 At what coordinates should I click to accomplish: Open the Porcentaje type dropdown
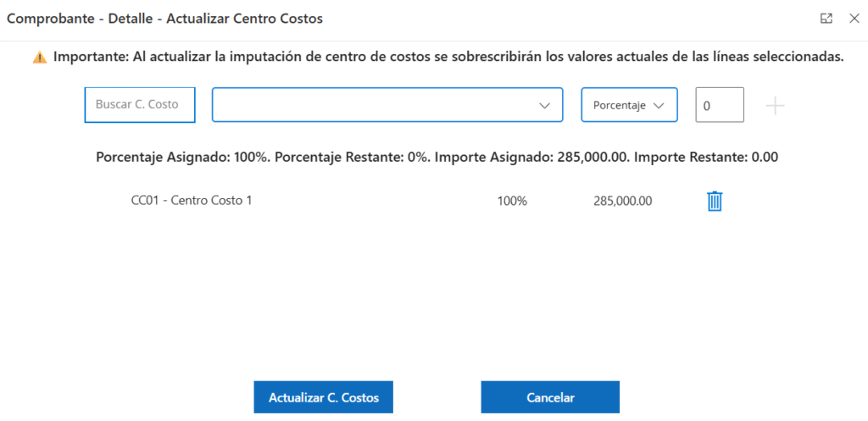tap(628, 105)
